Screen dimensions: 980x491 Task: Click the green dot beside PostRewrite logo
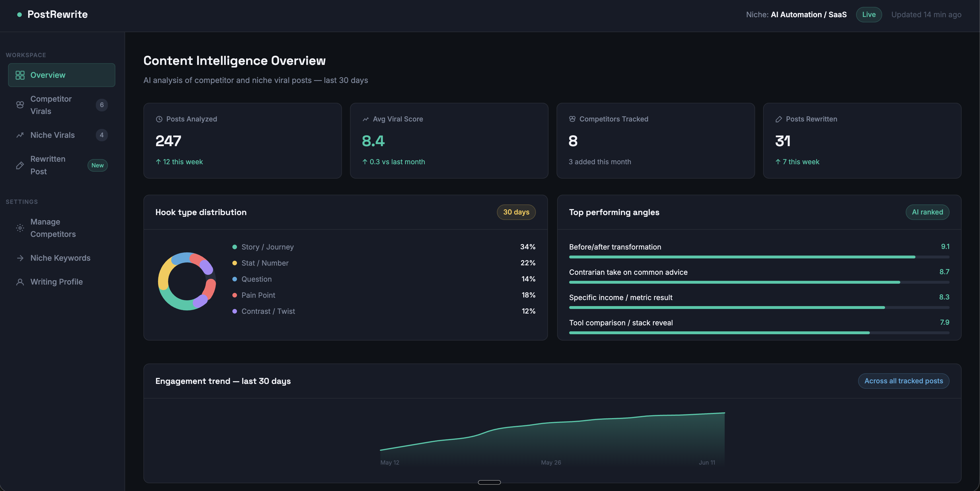20,14
